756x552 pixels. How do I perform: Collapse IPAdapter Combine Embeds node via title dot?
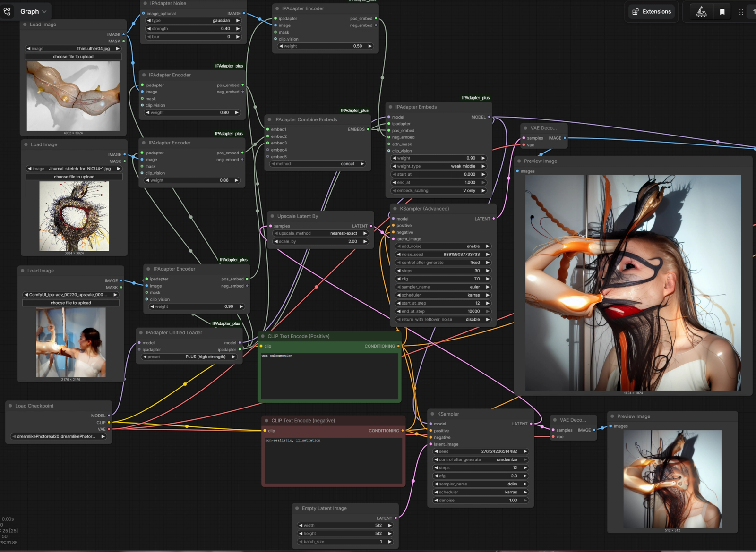pyautogui.click(x=269, y=119)
